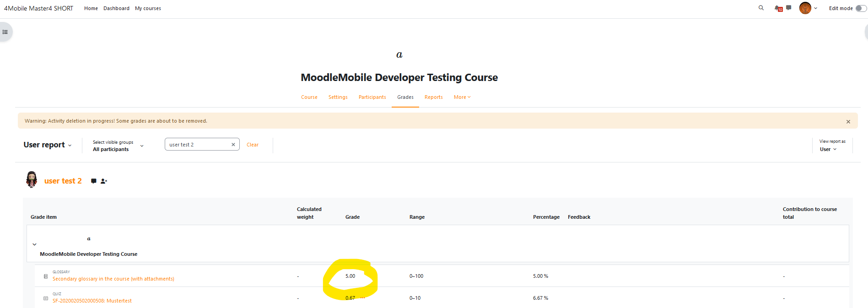868x308 pixels.
Task: Toggle the Edit mode switch
Action: [x=861, y=8]
